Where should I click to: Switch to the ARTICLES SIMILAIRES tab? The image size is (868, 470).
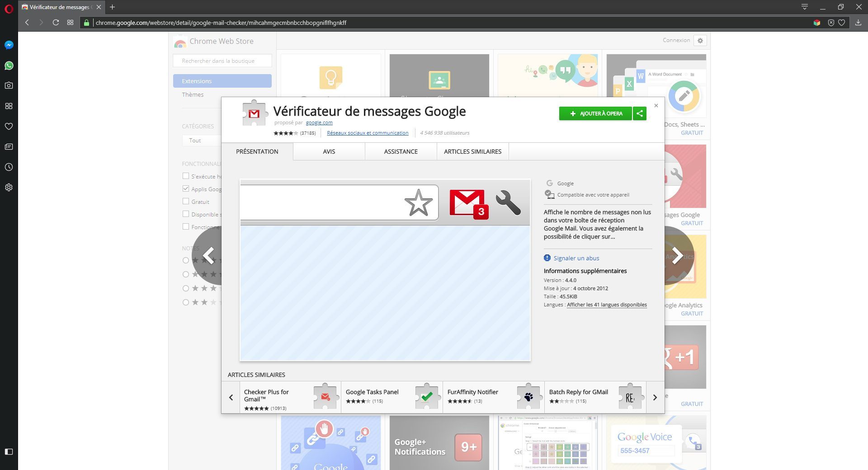click(x=473, y=151)
